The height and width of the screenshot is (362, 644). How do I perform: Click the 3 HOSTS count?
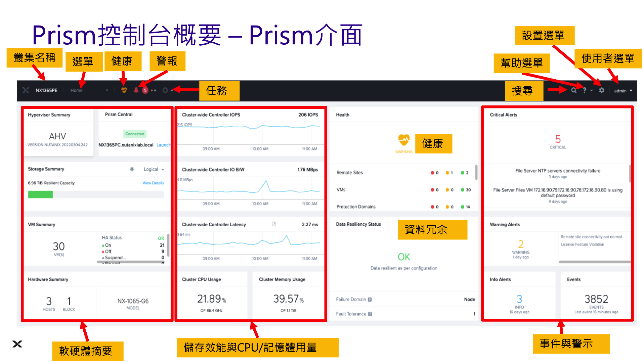[x=49, y=304]
